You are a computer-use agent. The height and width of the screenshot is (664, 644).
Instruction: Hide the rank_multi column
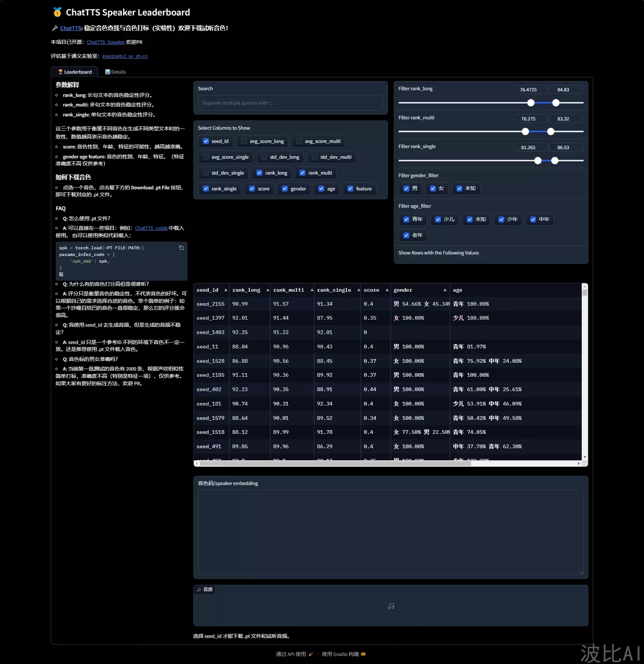click(x=302, y=173)
